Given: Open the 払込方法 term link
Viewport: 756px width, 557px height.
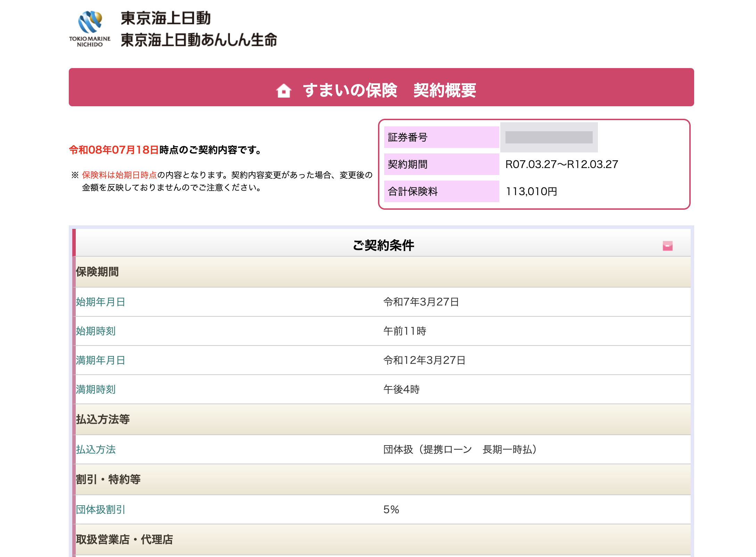Looking at the screenshot, I should [x=96, y=449].
